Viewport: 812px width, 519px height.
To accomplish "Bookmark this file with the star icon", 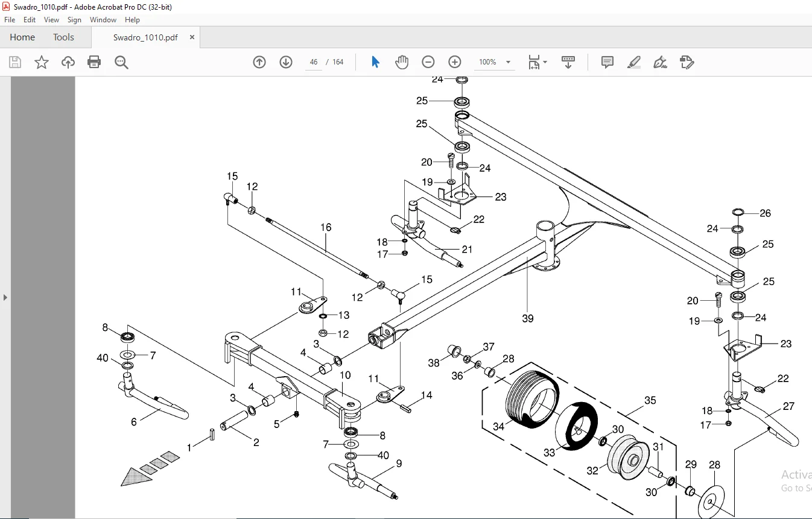I will (x=42, y=62).
